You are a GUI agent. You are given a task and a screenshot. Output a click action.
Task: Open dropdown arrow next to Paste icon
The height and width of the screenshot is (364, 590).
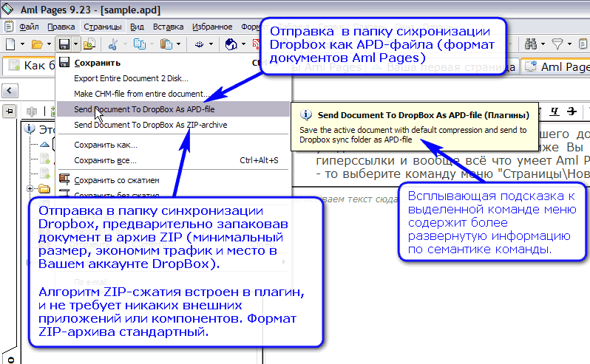(178, 44)
